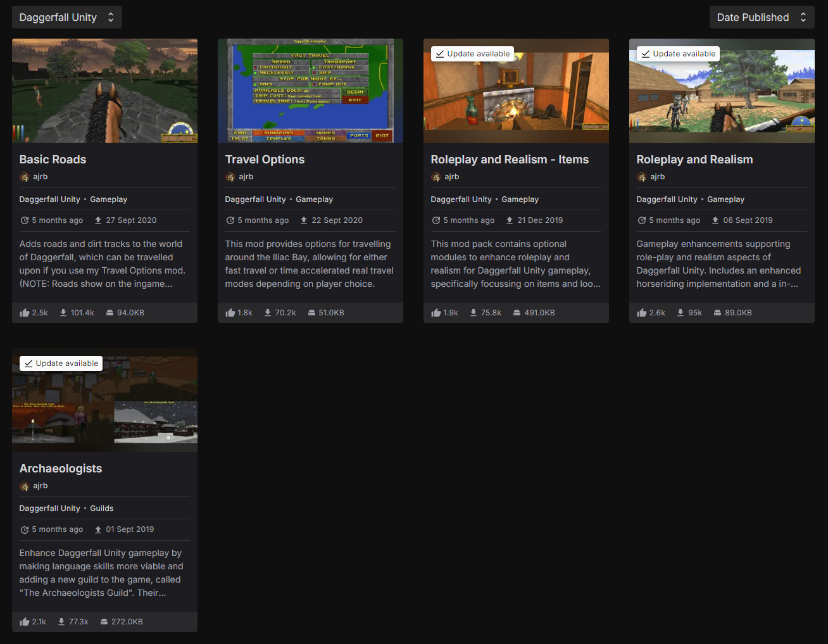Click the upload icon beside 27 Sept 2020
The height and width of the screenshot is (644, 828).
tap(98, 220)
